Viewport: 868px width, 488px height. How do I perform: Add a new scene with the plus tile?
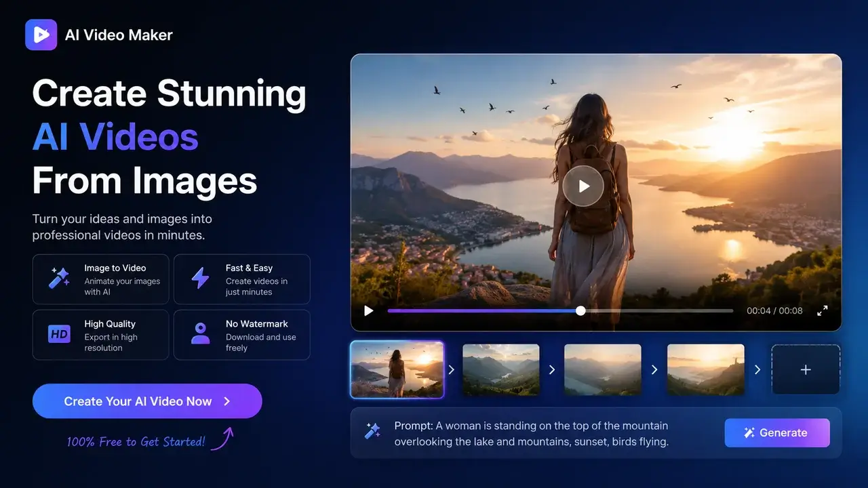tap(806, 369)
